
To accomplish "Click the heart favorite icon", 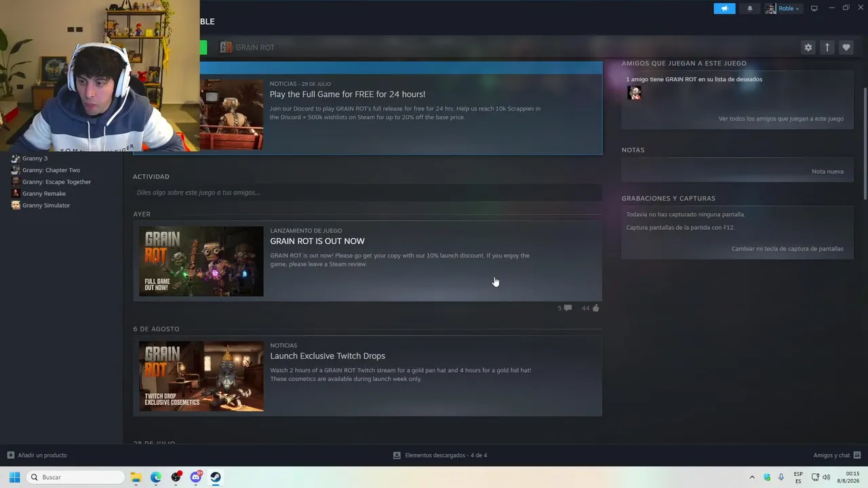I will click(846, 47).
